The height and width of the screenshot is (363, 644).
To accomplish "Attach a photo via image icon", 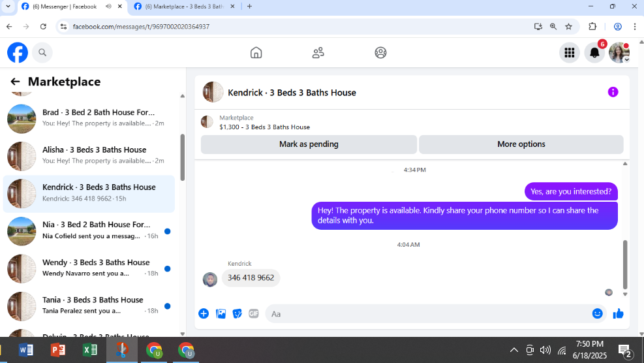I will pyautogui.click(x=221, y=313).
